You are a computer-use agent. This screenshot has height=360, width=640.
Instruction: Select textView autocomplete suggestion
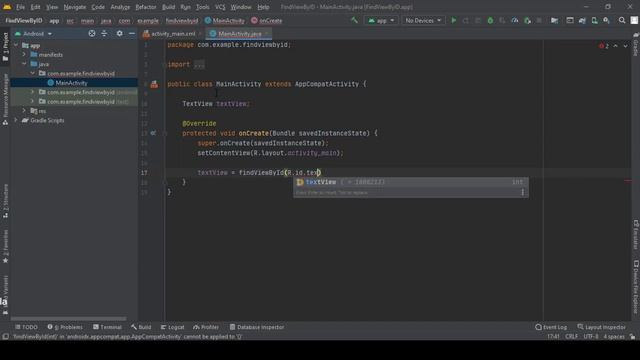coord(411,182)
